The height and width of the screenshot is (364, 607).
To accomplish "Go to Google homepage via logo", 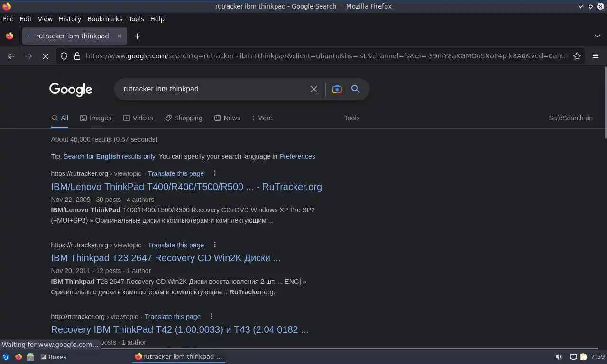I will click(x=71, y=89).
